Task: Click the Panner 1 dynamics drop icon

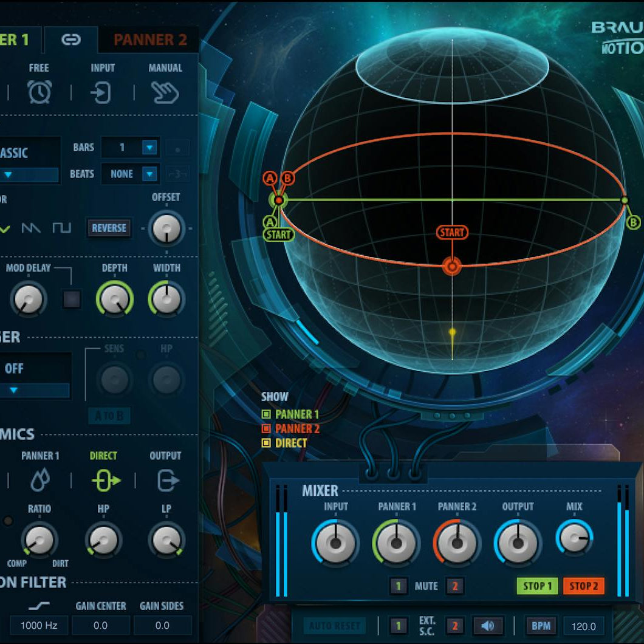Action: pyautogui.click(x=39, y=480)
